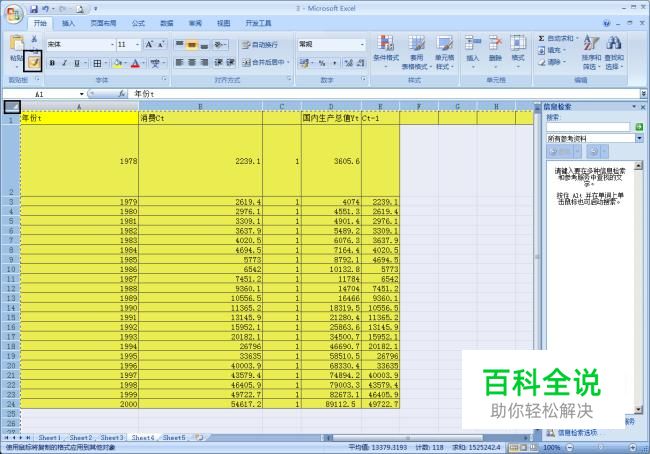Open the Page Layout (页面布局) tab
This screenshot has width=650, height=454.
point(103,23)
